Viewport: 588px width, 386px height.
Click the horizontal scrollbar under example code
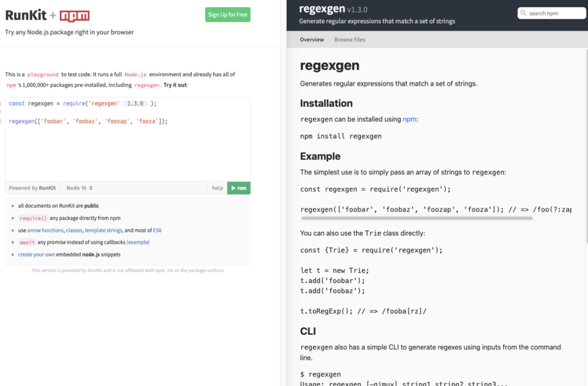(416, 218)
